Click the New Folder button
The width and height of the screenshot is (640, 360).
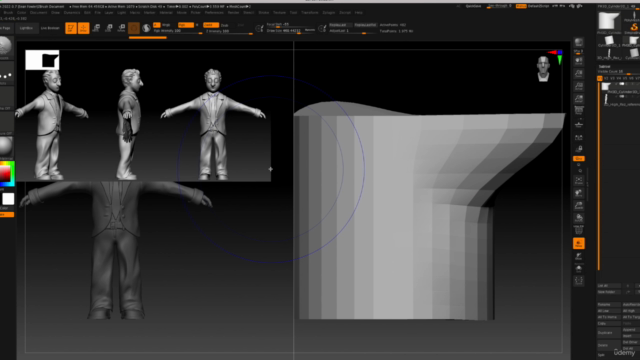(609, 292)
